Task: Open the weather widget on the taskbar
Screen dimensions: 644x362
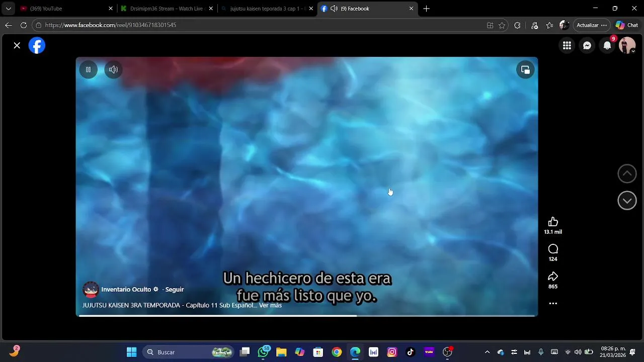Action: coord(14,351)
